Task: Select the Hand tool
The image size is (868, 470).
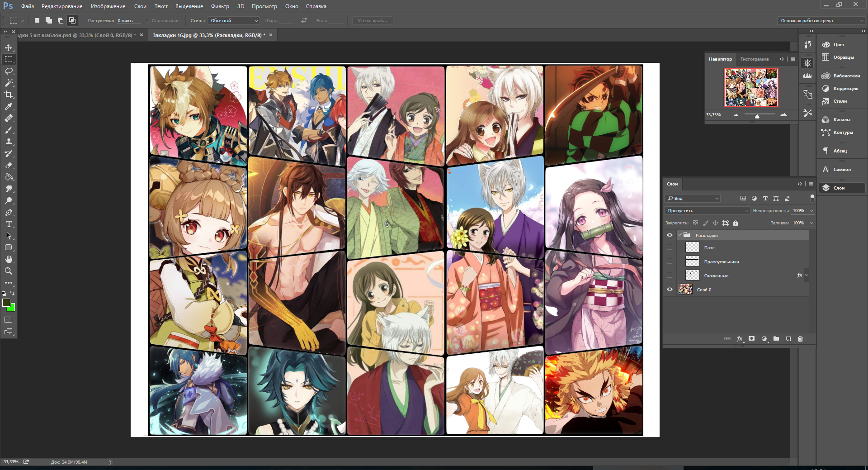Action: click(x=9, y=259)
